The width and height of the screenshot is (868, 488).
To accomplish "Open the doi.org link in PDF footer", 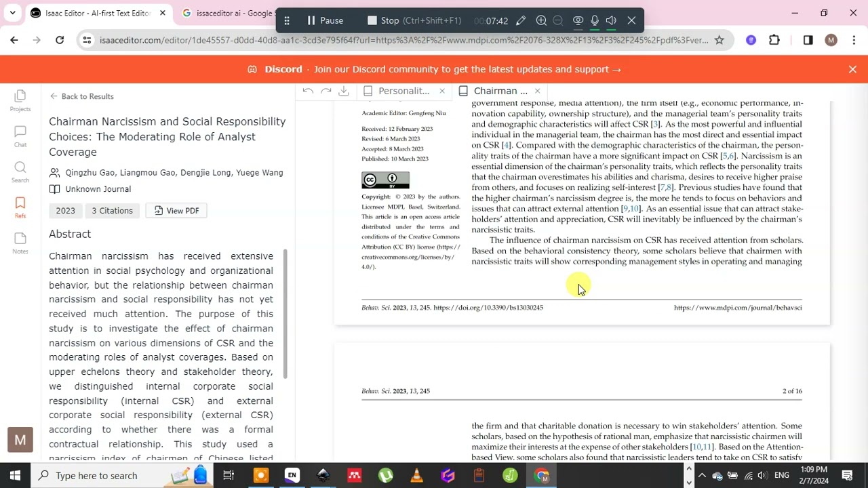I will point(488,308).
